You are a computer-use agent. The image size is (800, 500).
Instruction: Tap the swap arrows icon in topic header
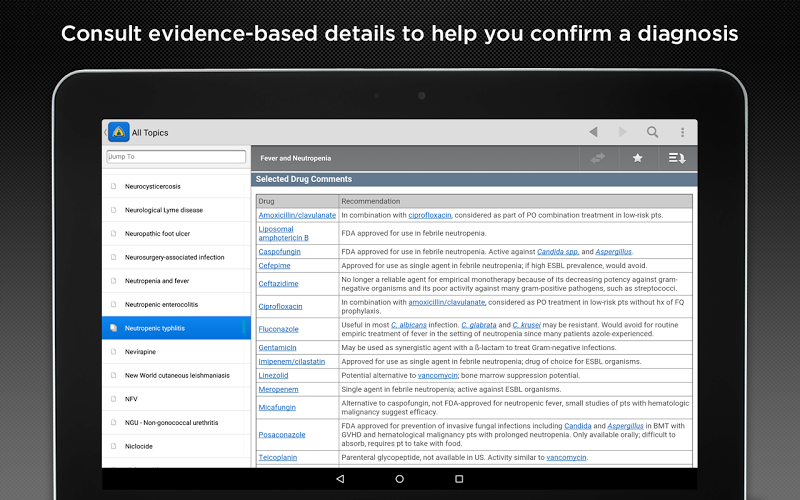tap(598, 158)
